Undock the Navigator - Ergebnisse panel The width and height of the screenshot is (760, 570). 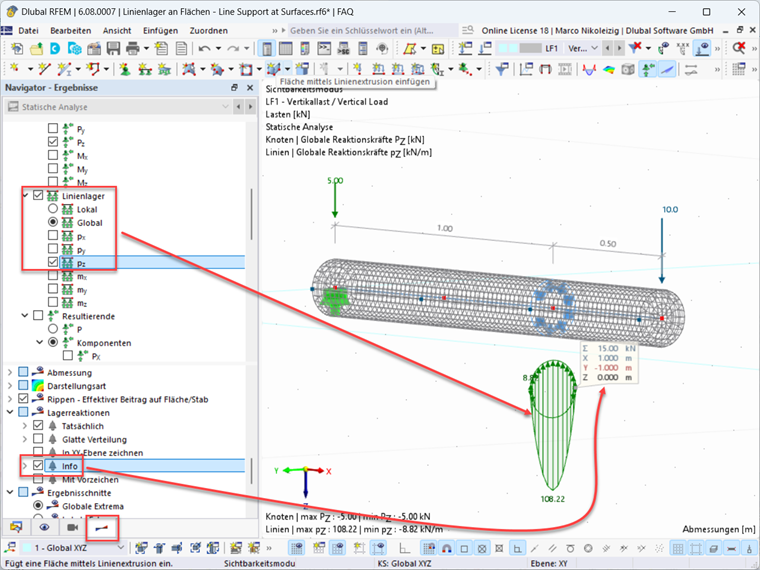tap(234, 88)
